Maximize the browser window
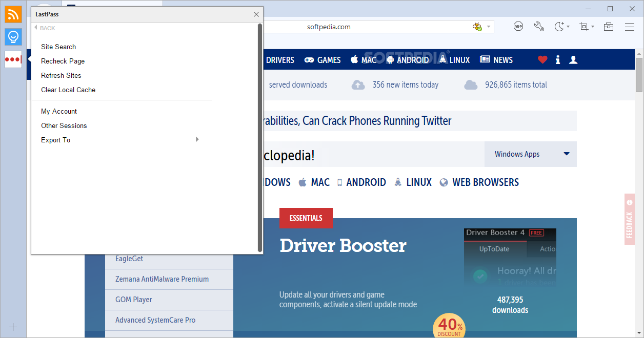644x338 pixels. point(610,9)
